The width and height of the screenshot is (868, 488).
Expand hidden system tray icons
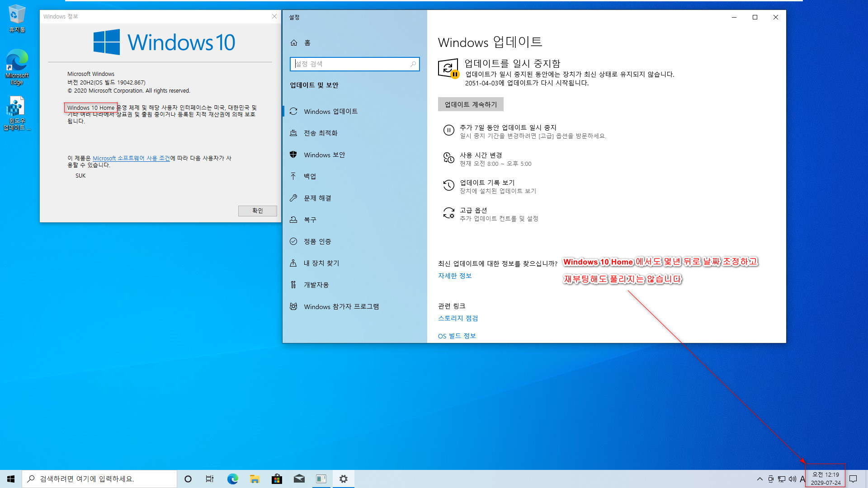[759, 479]
